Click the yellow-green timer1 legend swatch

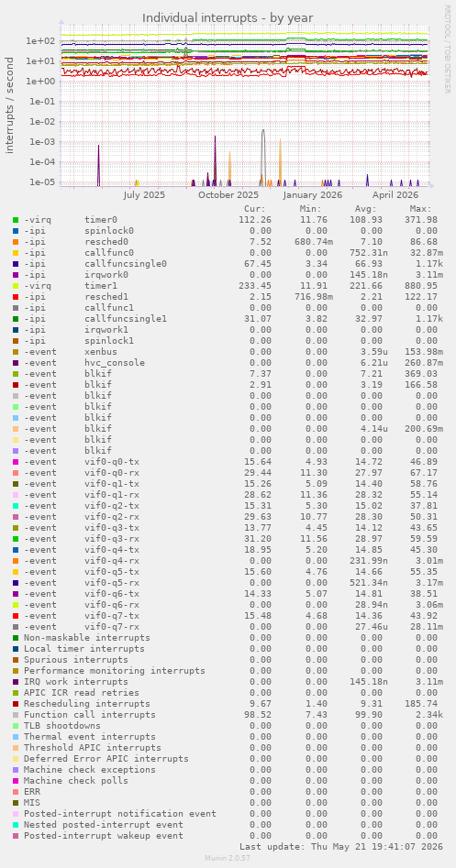[x=16, y=286]
